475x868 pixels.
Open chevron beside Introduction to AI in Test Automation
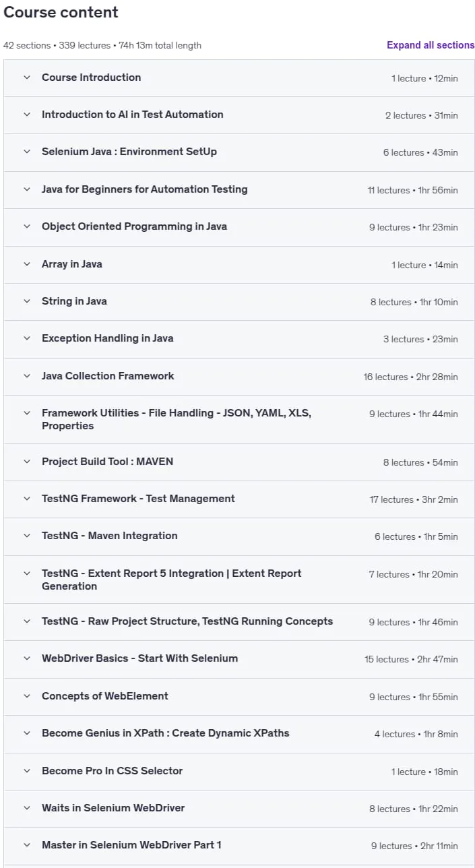(27, 115)
